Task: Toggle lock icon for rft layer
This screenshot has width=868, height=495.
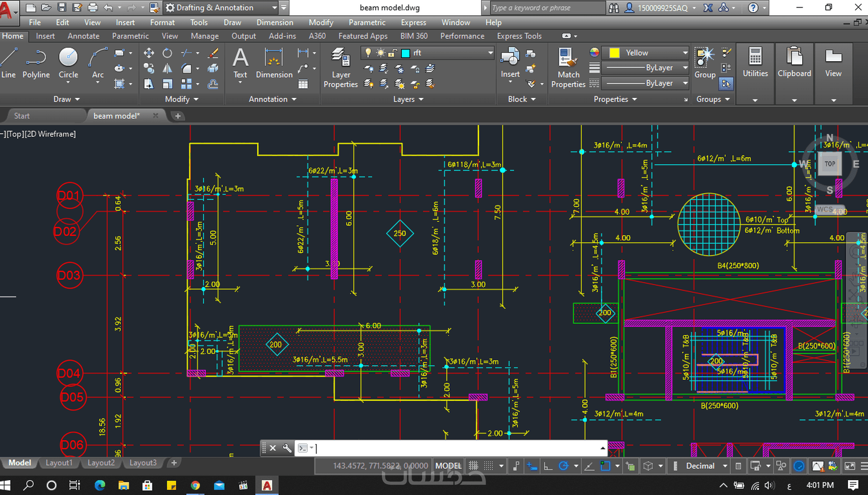Action: coord(393,53)
